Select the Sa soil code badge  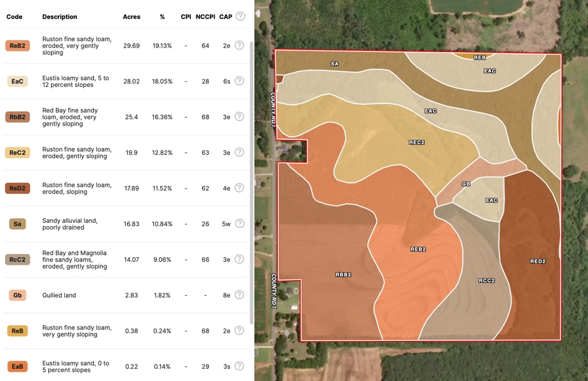click(17, 224)
